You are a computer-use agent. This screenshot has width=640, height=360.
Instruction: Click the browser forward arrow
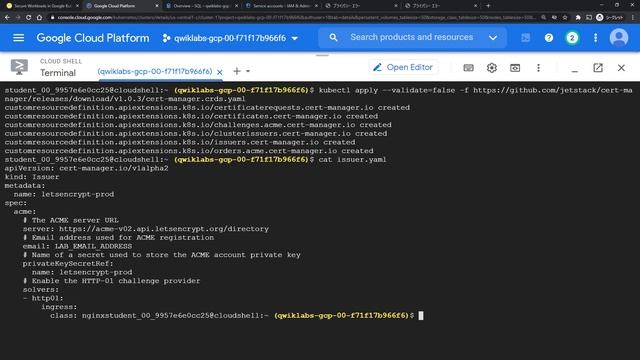click(x=18, y=18)
